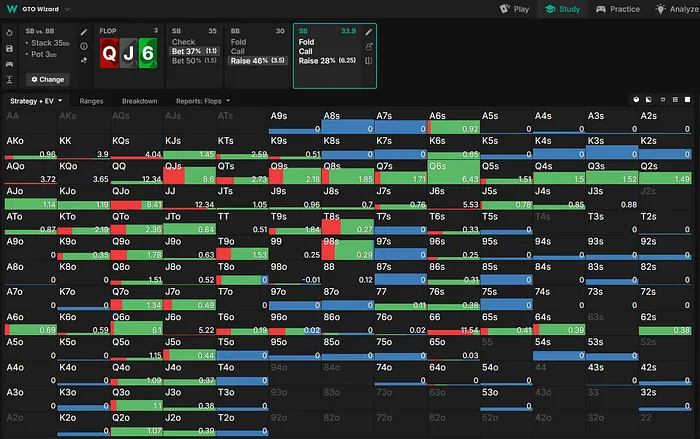Switch to the Ranges tab
Image resolution: width=700 pixels, height=439 pixels.
click(92, 101)
